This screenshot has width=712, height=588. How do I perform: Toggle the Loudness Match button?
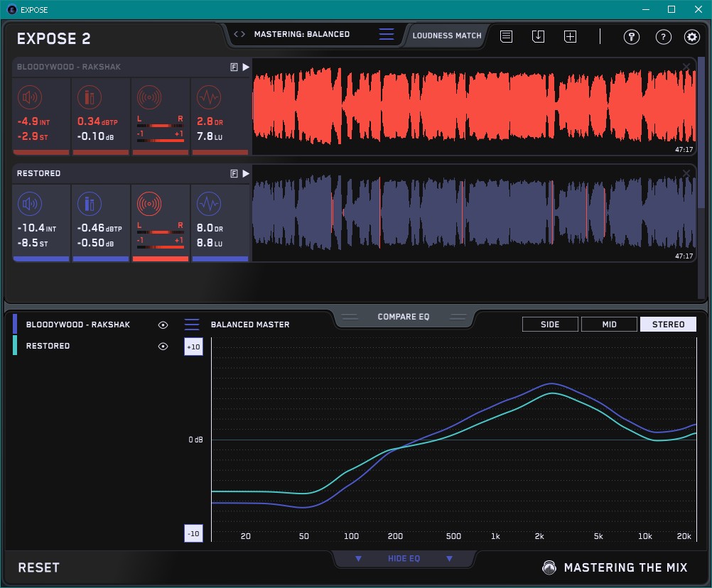pos(447,35)
